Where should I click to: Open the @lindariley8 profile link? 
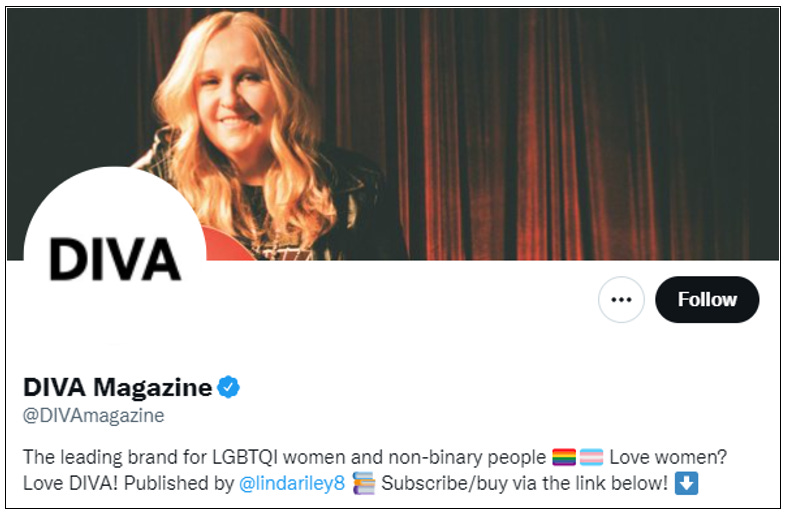tap(292, 483)
